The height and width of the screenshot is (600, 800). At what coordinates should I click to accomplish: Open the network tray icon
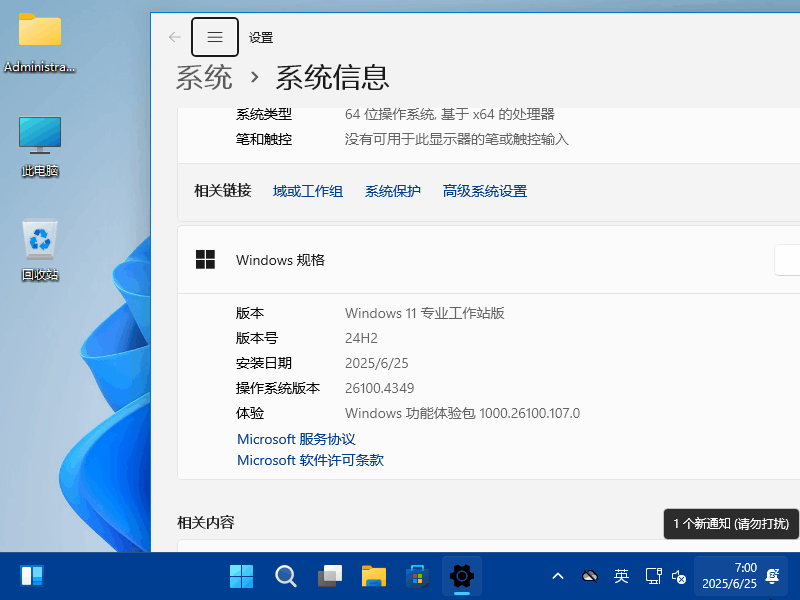pyautogui.click(x=654, y=577)
